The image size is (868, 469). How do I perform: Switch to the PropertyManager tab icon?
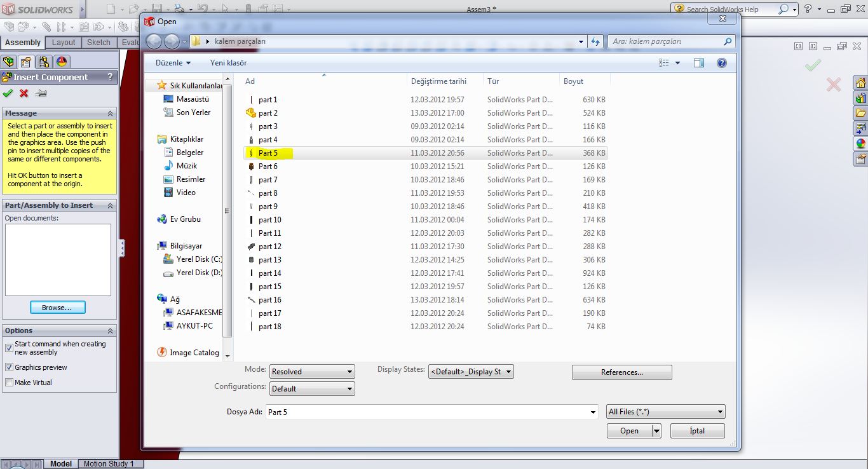26,62
